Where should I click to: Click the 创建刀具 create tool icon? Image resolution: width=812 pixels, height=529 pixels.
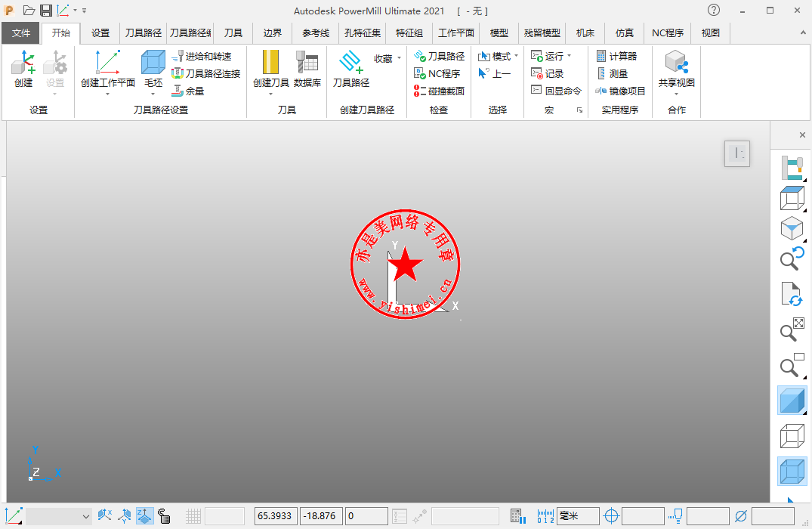click(270, 63)
